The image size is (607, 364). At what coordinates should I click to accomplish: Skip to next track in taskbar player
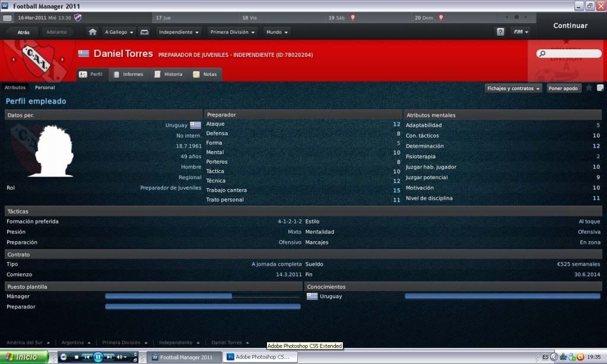110,357
